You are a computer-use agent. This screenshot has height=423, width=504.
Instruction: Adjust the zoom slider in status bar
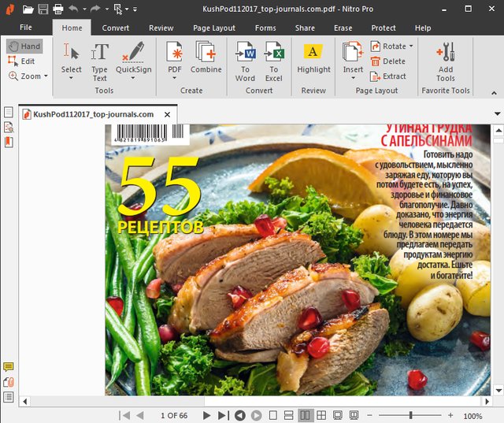(409, 415)
